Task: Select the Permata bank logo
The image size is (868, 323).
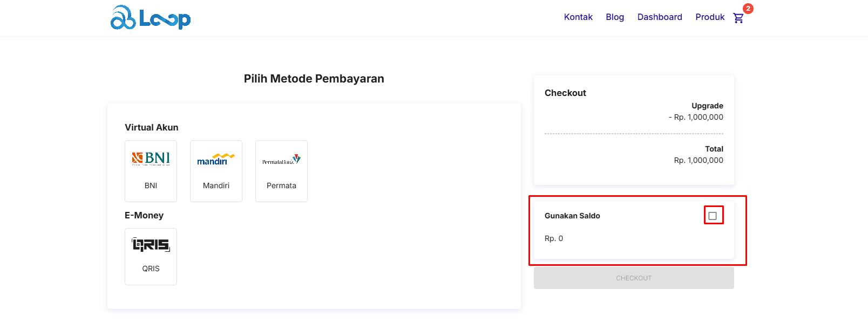Action: tap(281, 159)
